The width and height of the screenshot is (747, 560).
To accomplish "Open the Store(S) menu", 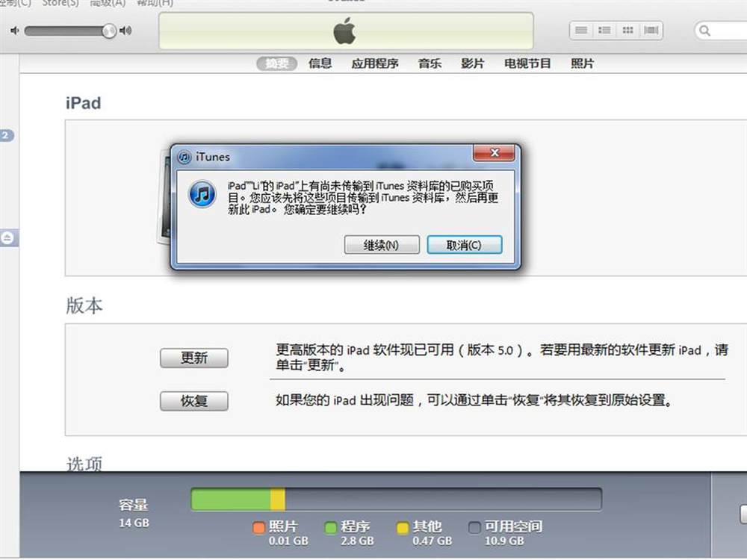I will (61, 3).
